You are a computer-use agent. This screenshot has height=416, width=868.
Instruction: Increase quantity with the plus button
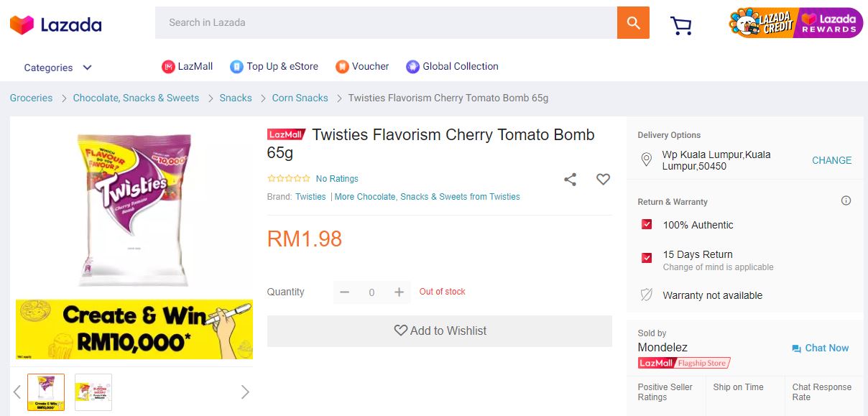pos(399,292)
